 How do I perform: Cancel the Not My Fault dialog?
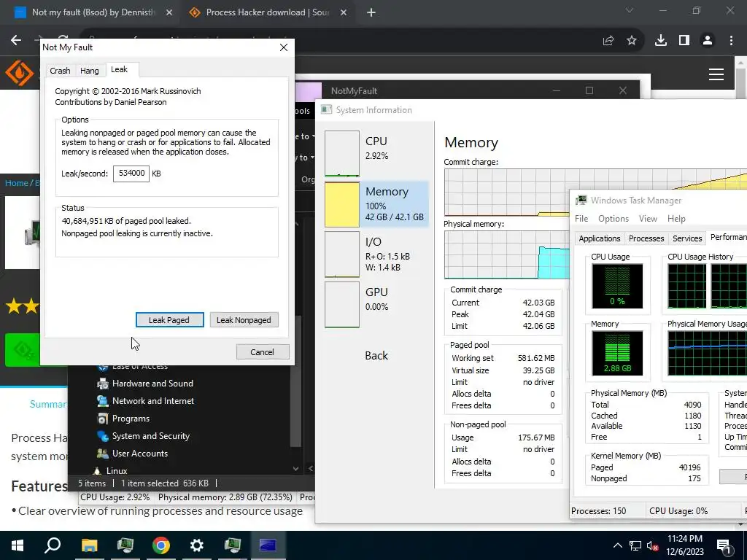[x=263, y=352]
